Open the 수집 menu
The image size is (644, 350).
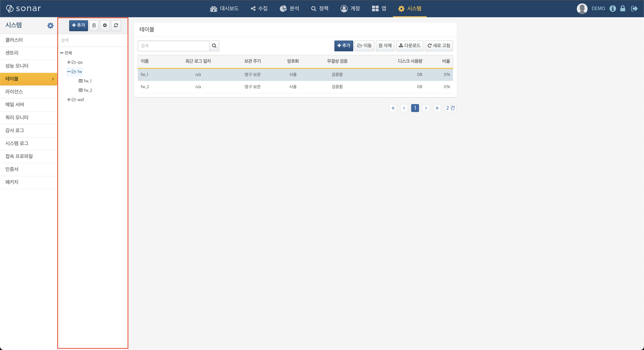[x=259, y=8]
